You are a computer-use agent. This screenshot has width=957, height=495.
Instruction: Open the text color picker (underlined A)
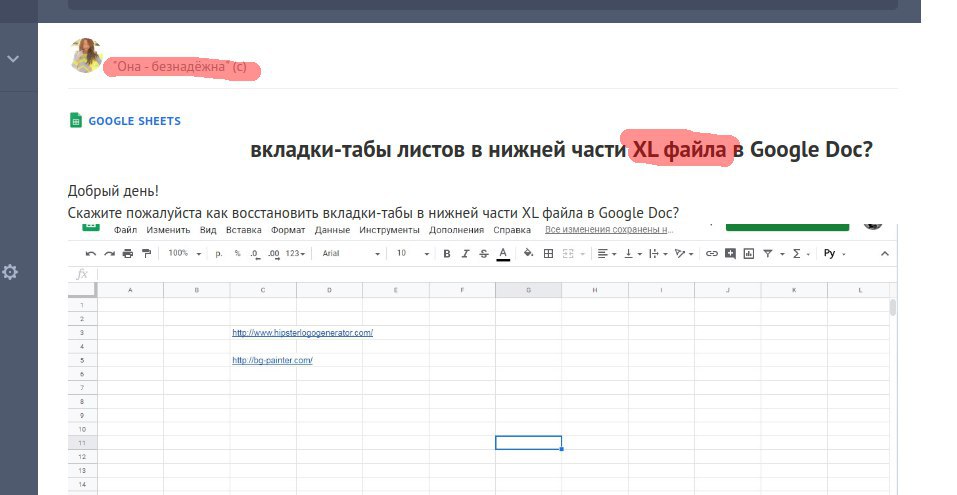coord(503,253)
